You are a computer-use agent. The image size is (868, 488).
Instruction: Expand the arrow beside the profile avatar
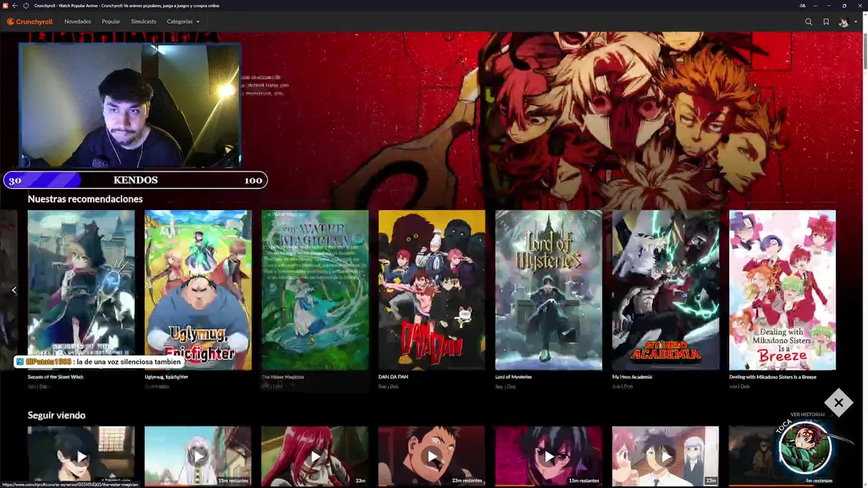click(x=856, y=22)
